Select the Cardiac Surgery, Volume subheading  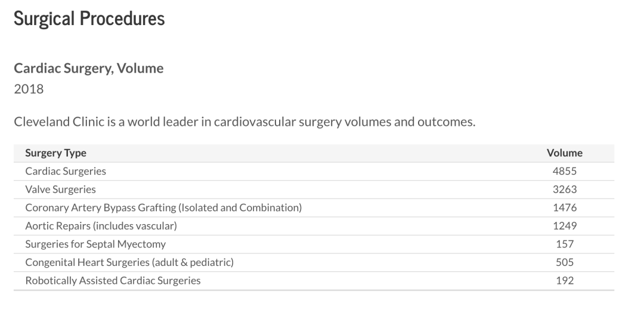pos(89,68)
